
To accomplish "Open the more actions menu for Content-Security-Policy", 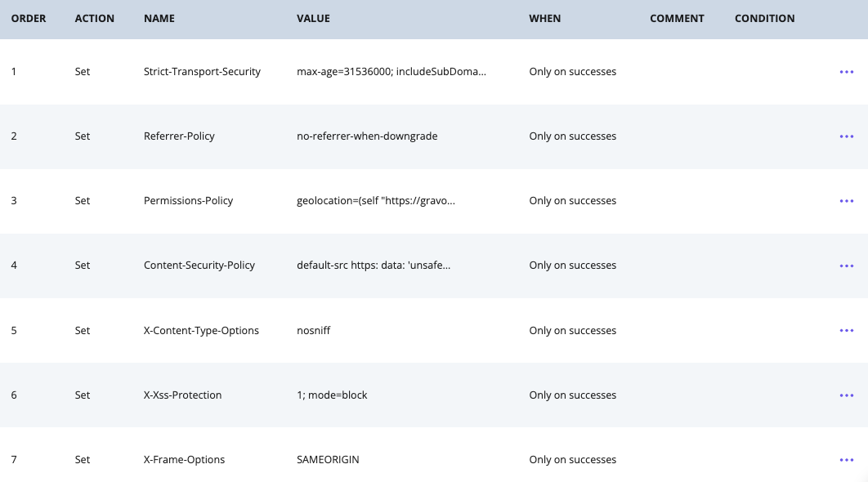I will pos(847,266).
